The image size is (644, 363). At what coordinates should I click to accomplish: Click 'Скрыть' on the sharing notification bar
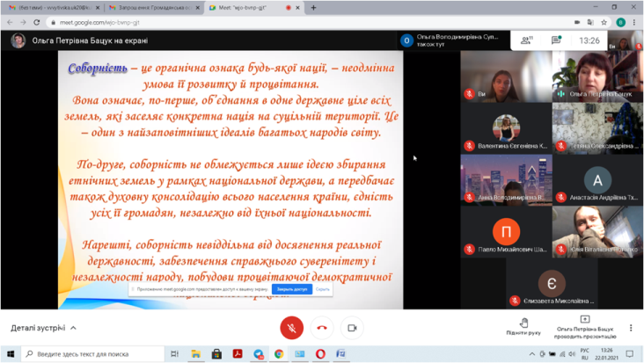[x=323, y=289]
